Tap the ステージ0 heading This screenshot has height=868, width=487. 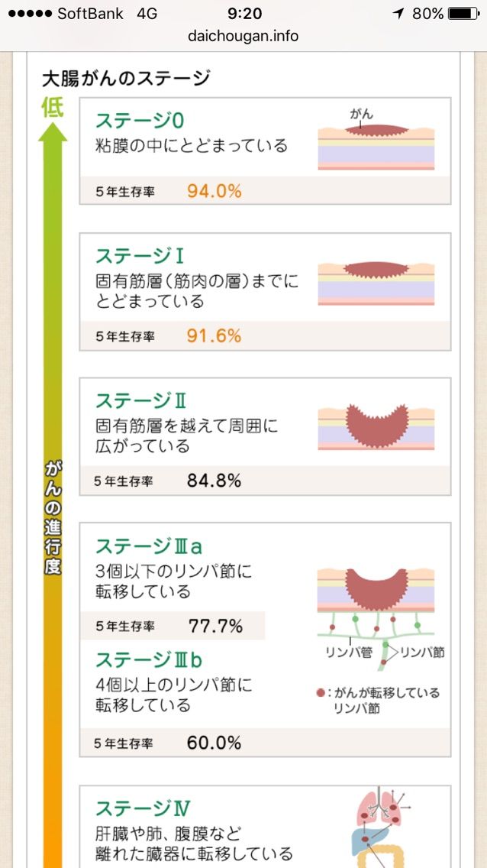[139, 120]
